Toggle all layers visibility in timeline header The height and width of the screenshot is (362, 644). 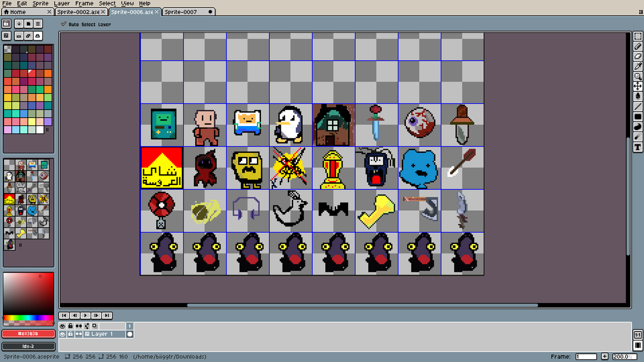click(63, 326)
